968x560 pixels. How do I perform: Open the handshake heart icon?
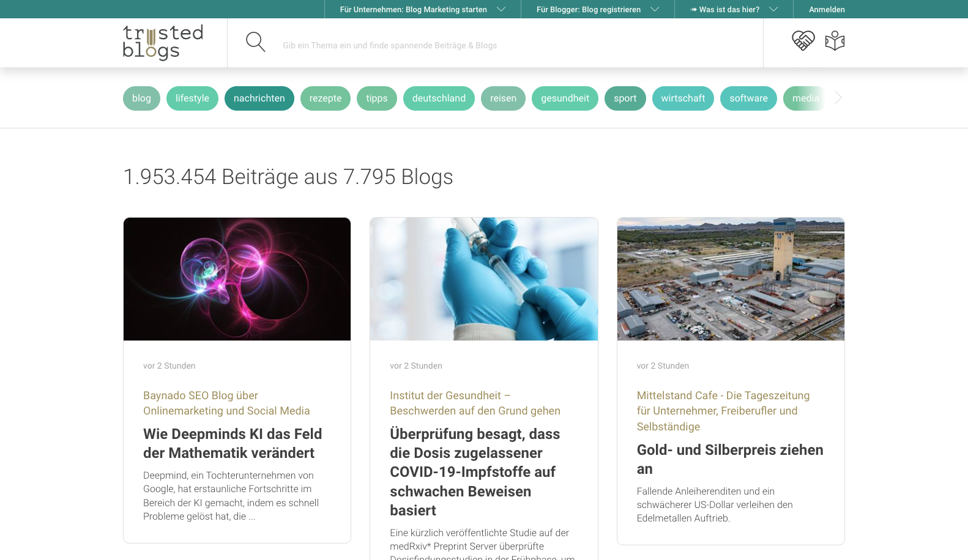pos(803,41)
